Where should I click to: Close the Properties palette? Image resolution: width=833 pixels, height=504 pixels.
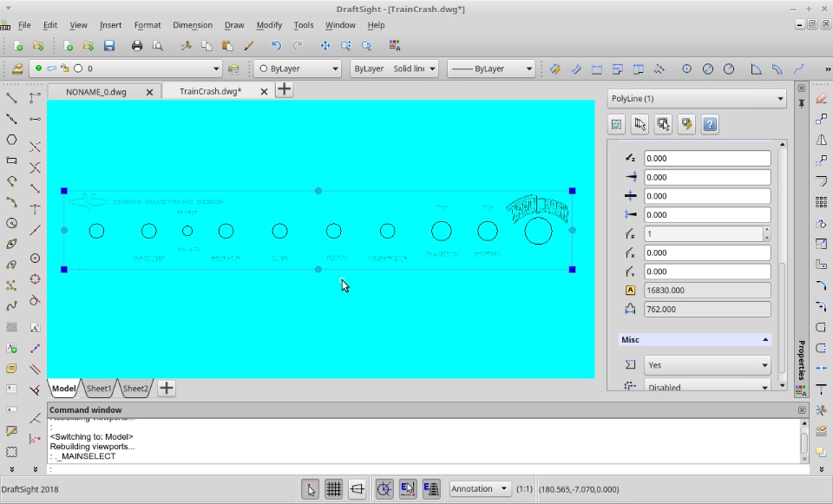click(x=802, y=88)
